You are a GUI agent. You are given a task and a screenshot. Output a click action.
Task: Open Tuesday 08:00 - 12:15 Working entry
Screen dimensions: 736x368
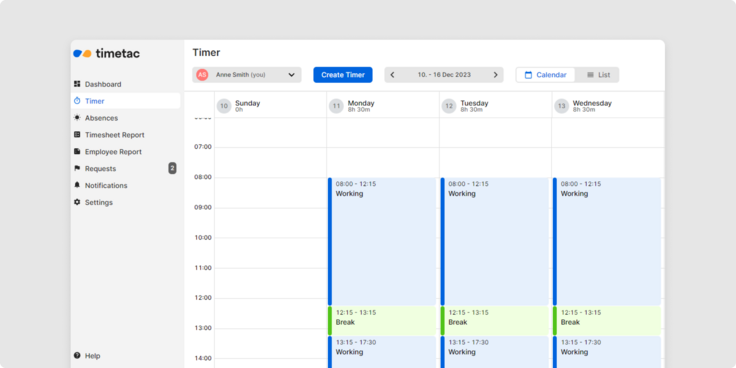point(495,241)
